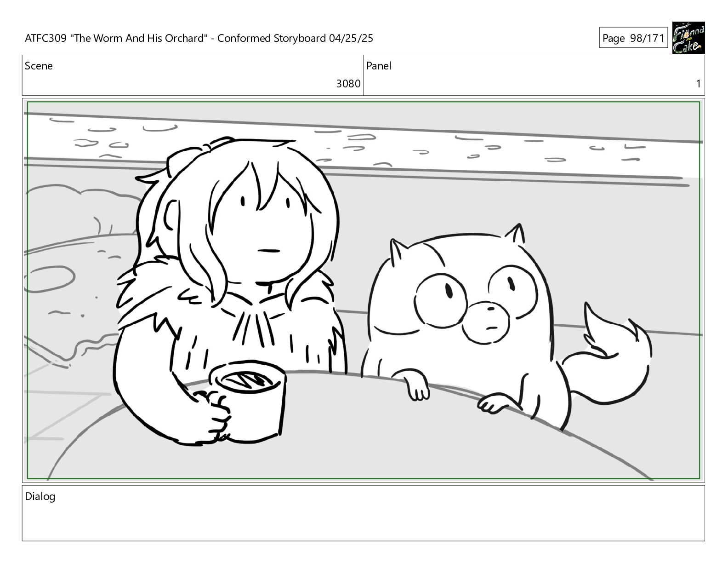Click panel number 1
728x563 pixels.
pos(698,84)
